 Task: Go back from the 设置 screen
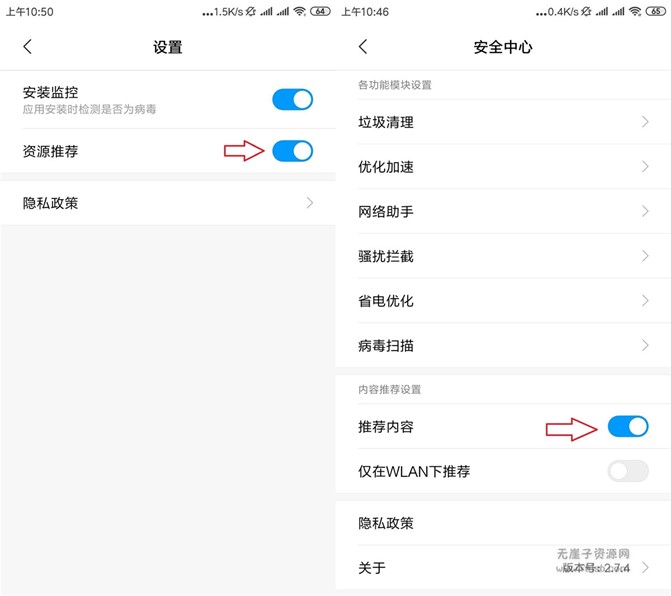pos(27,47)
